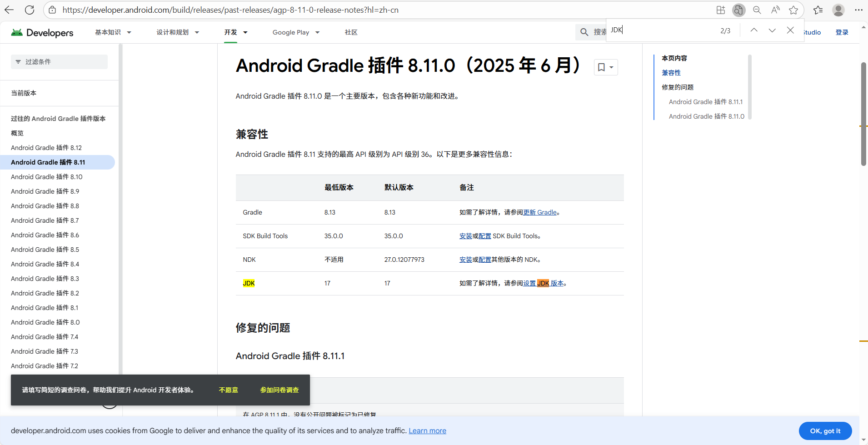Screen dimensions: 868x445
Task: Open bookmark dropdown arrow beside title
Action: [x=612, y=67]
